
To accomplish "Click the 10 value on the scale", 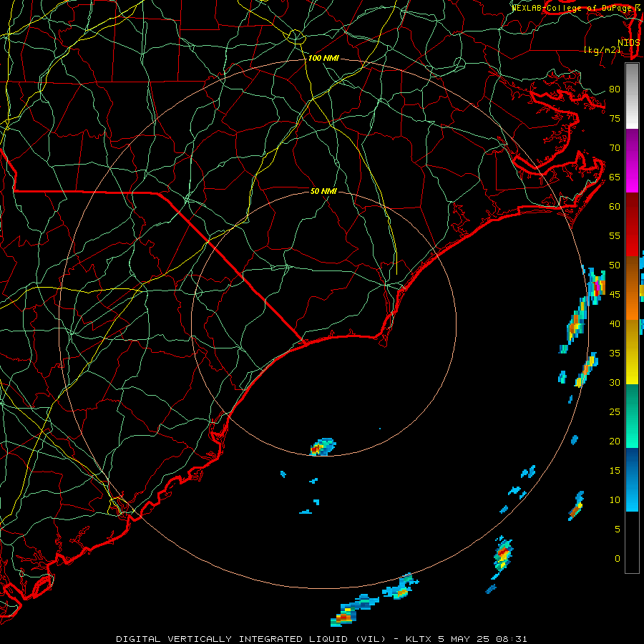I will (615, 500).
